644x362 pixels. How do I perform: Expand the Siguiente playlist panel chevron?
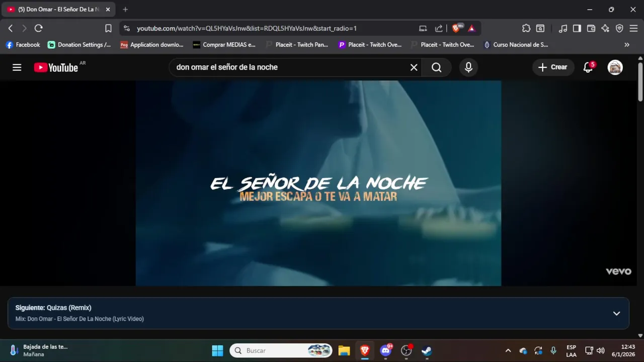pyautogui.click(x=616, y=313)
